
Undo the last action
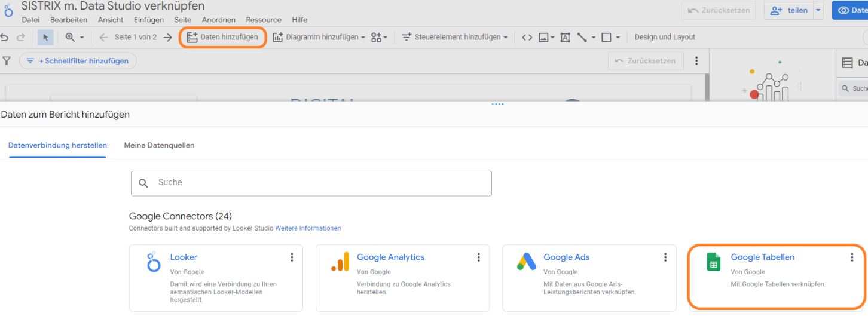click(5, 37)
